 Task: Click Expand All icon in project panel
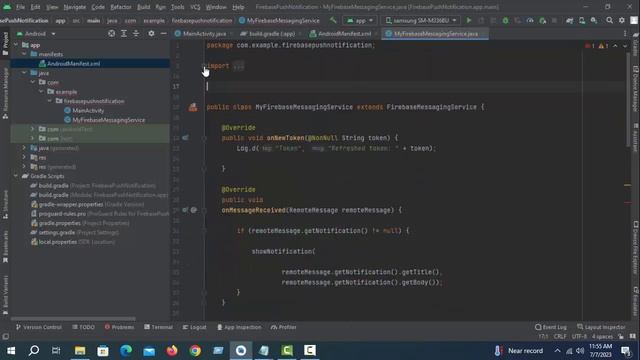124,33
